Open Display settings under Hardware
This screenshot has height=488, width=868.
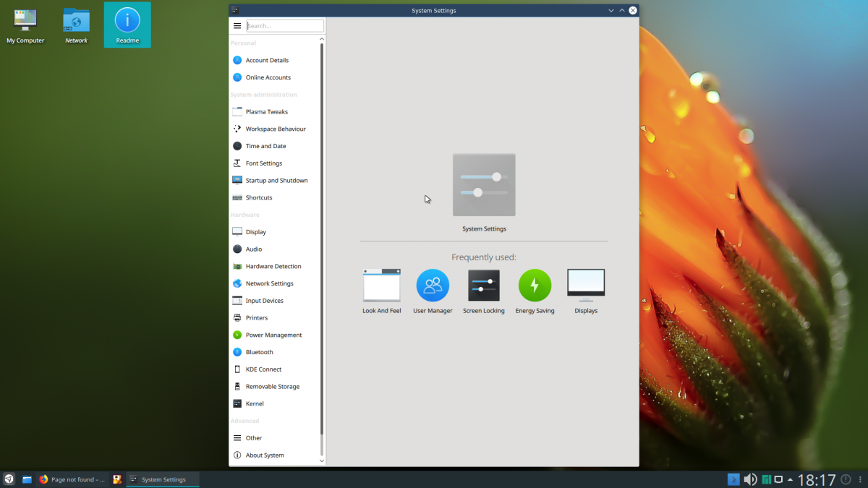coord(256,231)
